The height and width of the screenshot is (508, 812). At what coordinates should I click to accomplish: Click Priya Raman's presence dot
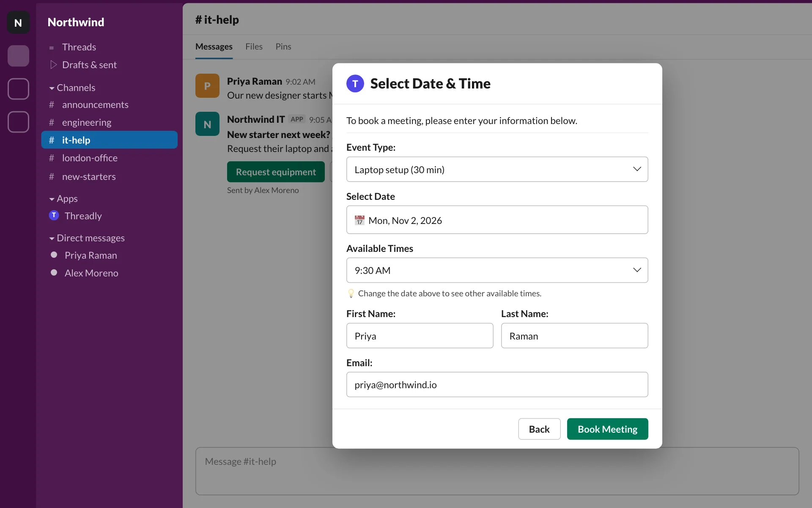point(54,255)
